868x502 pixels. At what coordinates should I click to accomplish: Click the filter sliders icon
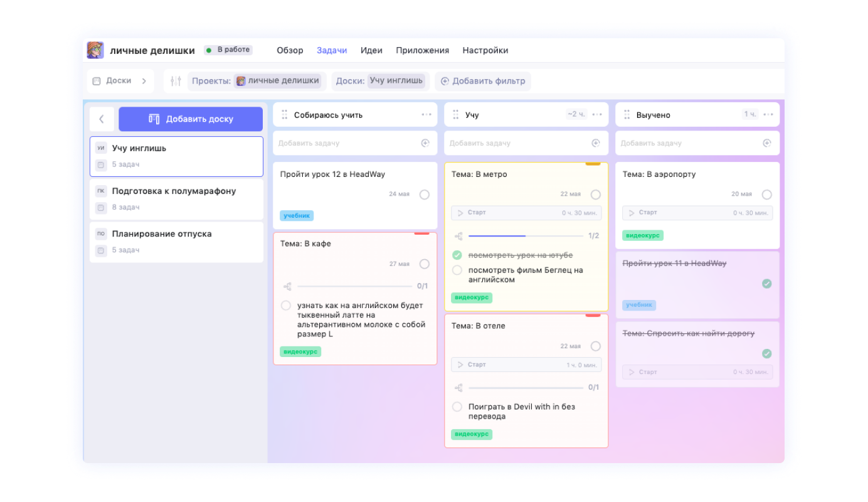[176, 81]
